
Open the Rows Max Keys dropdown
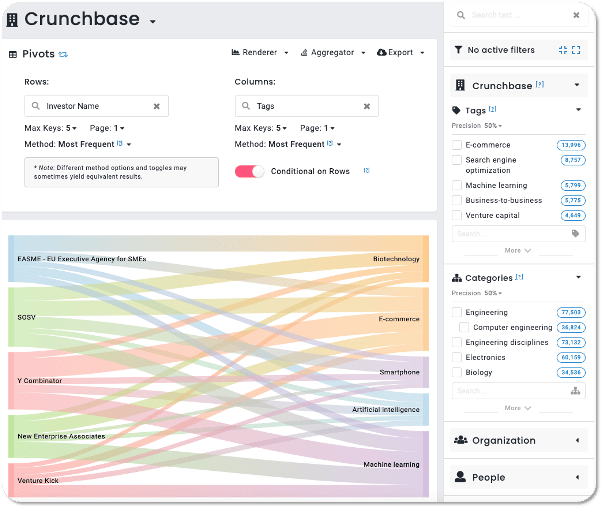pyautogui.click(x=50, y=128)
